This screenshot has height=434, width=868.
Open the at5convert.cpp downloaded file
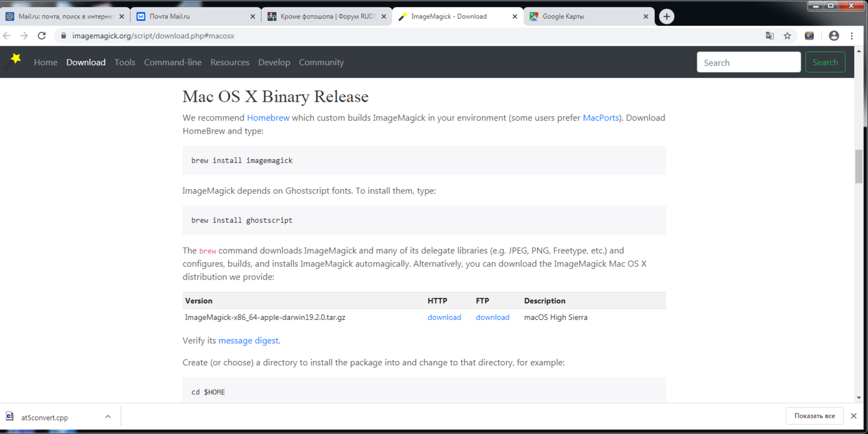tap(45, 417)
